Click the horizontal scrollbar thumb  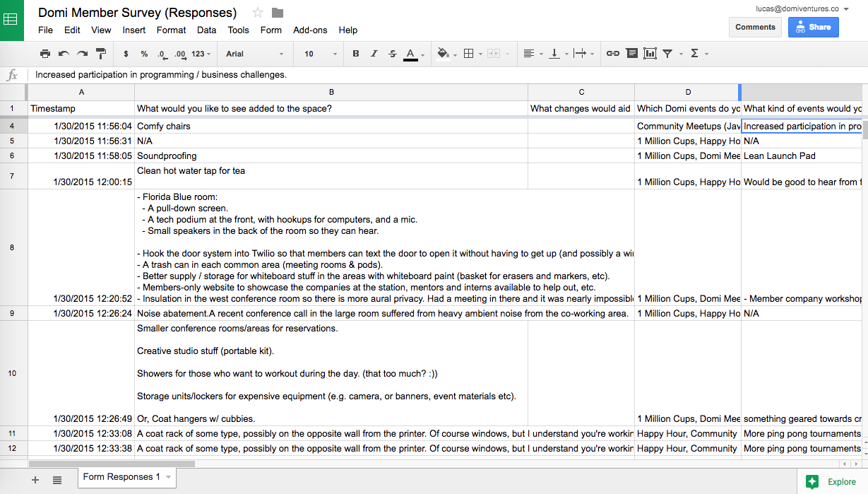112,464
